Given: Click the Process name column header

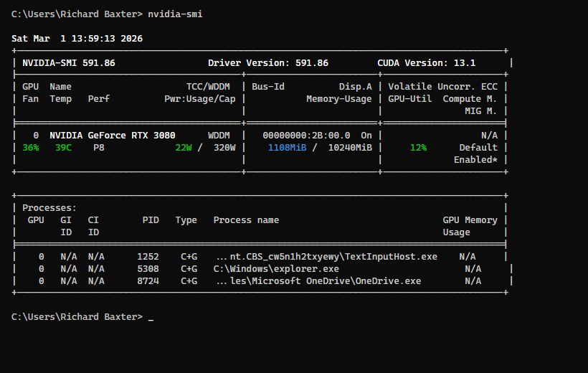Looking at the screenshot, I should coord(246,220).
